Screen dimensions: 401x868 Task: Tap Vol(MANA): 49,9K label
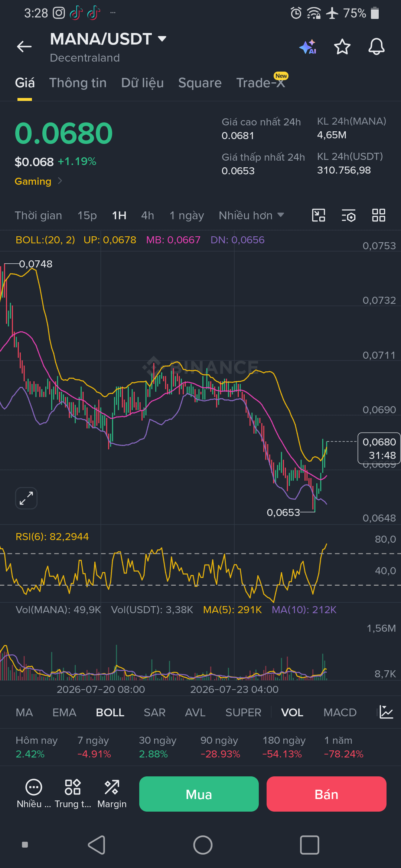(58, 610)
